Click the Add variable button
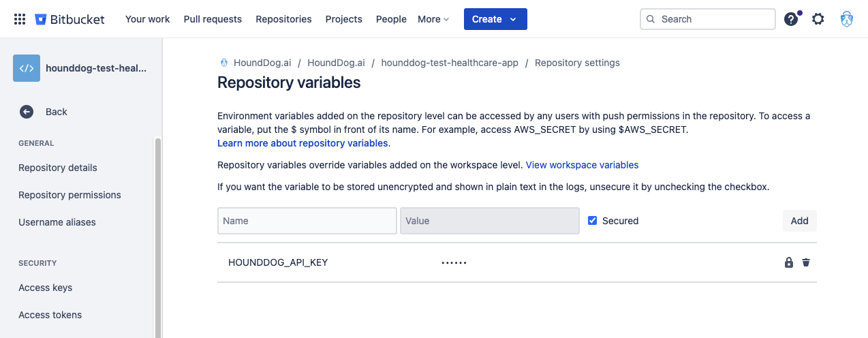868x338 pixels. tap(799, 221)
